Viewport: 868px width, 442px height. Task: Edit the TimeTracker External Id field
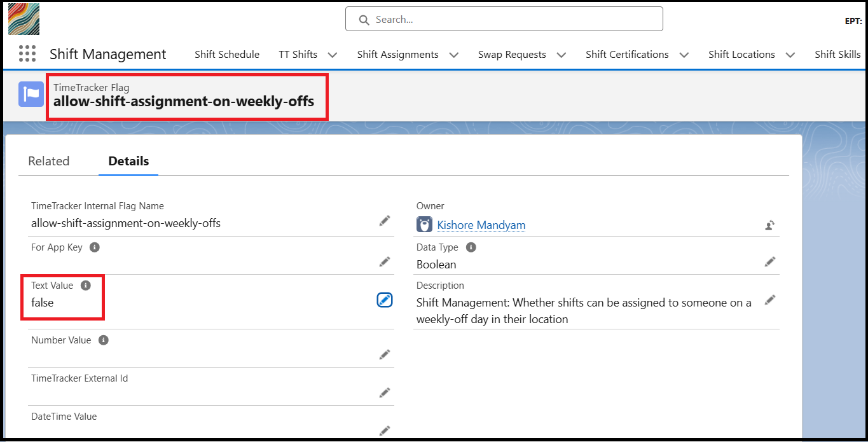pyautogui.click(x=385, y=392)
